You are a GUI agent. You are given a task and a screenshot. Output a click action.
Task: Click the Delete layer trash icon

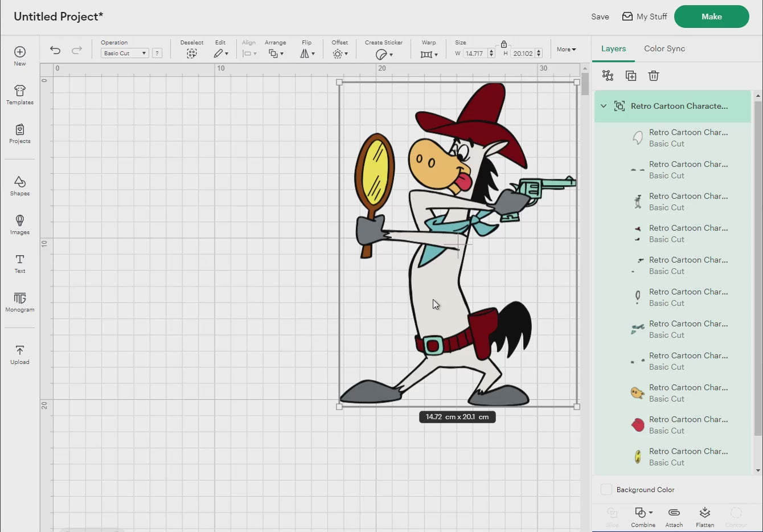654,76
